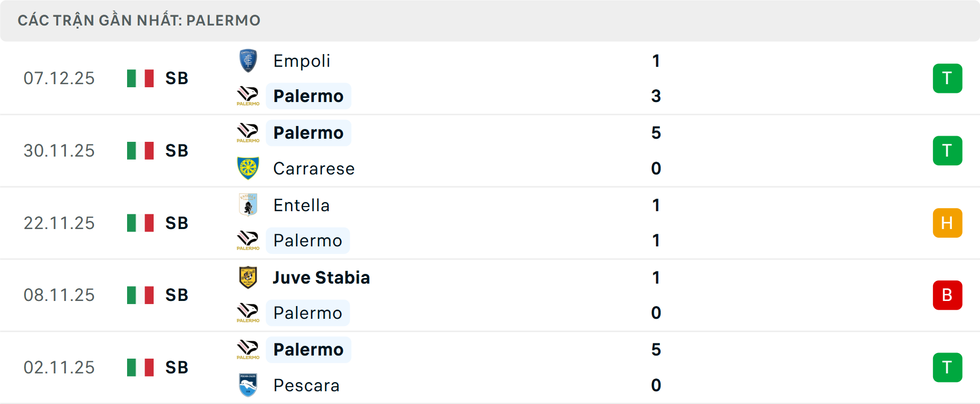The height and width of the screenshot is (404, 980).
Task: Click Palermo crest in the Empoli match
Action: pyautogui.click(x=248, y=96)
